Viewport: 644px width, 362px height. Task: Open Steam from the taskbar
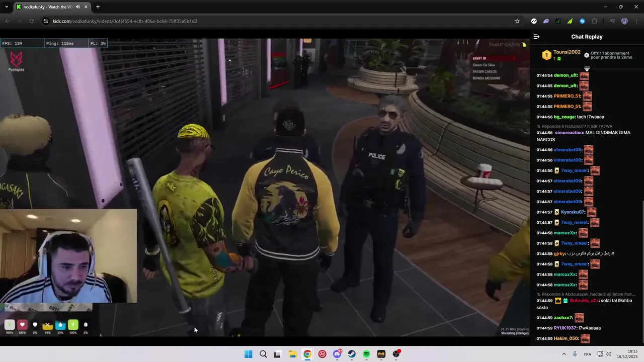pyautogui.click(x=352, y=354)
